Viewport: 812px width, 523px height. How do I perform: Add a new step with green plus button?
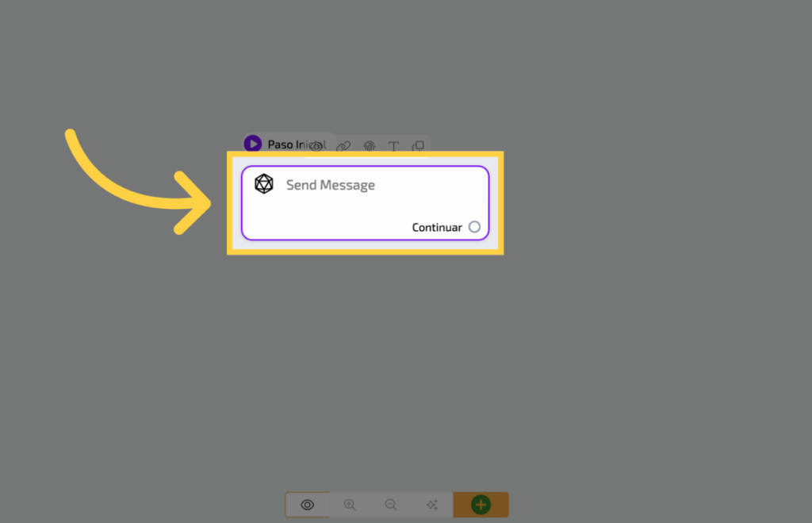click(x=481, y=505)
